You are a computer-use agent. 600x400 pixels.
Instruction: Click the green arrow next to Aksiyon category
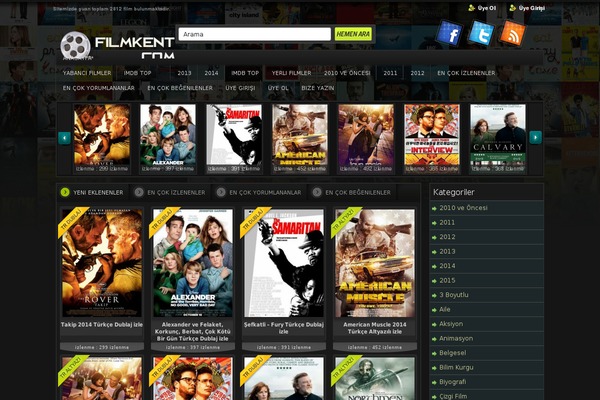tap(434, 325)
